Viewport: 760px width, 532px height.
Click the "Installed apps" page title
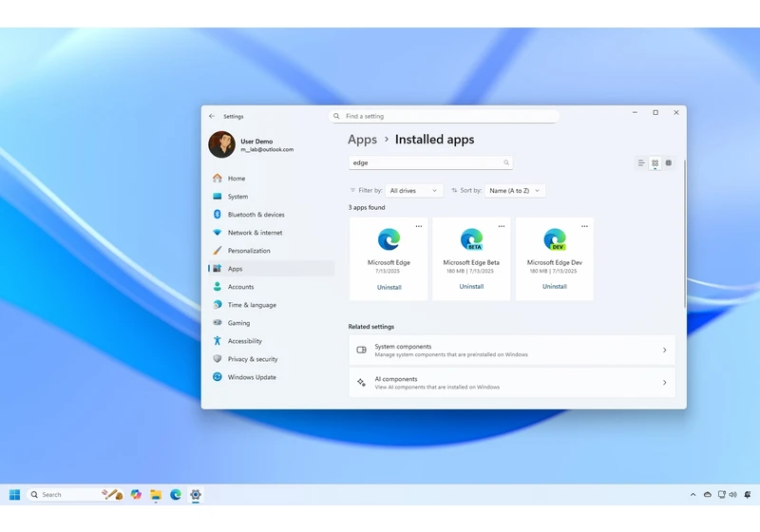point(435,140)
